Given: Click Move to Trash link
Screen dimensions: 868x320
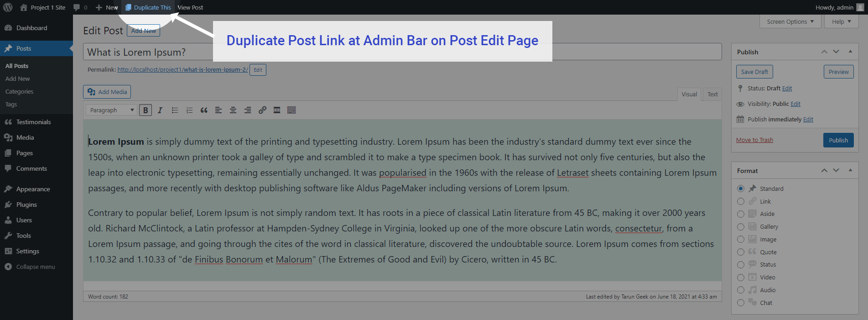Looking at the screenshot, I should (x=754, y=140).
